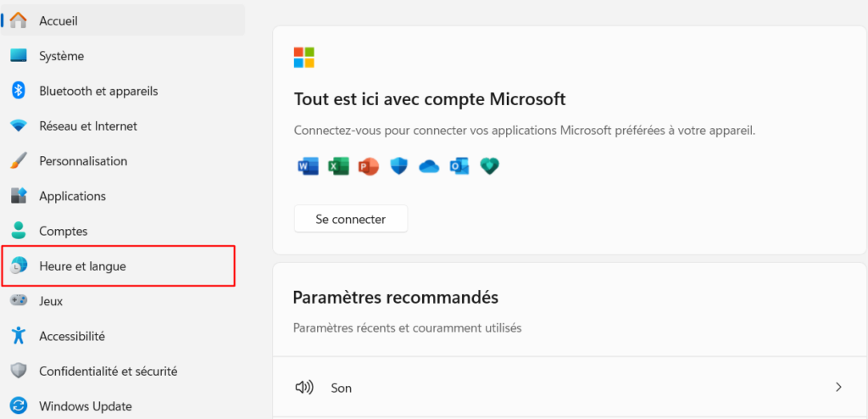The height and width of the screenshot is (419, 868).
Task: Click the Système monitor icon
Action: point(19,56)
